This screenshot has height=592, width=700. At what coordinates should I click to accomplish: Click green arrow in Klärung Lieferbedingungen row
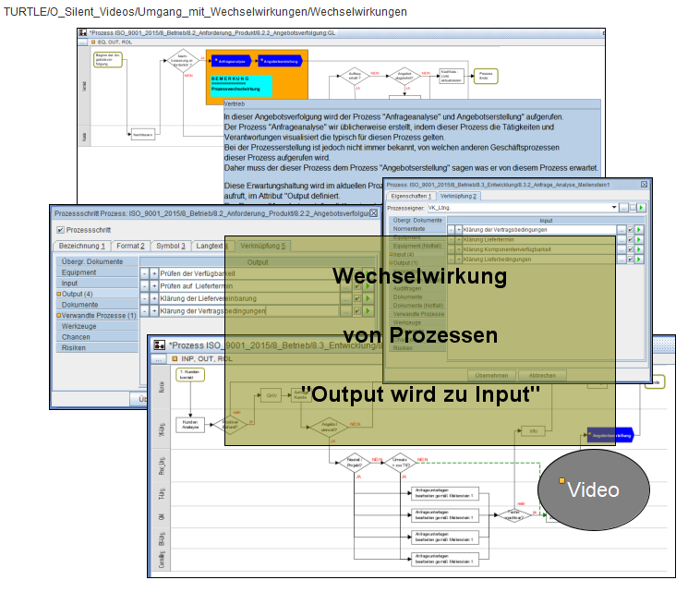click(x=639, y=259)
